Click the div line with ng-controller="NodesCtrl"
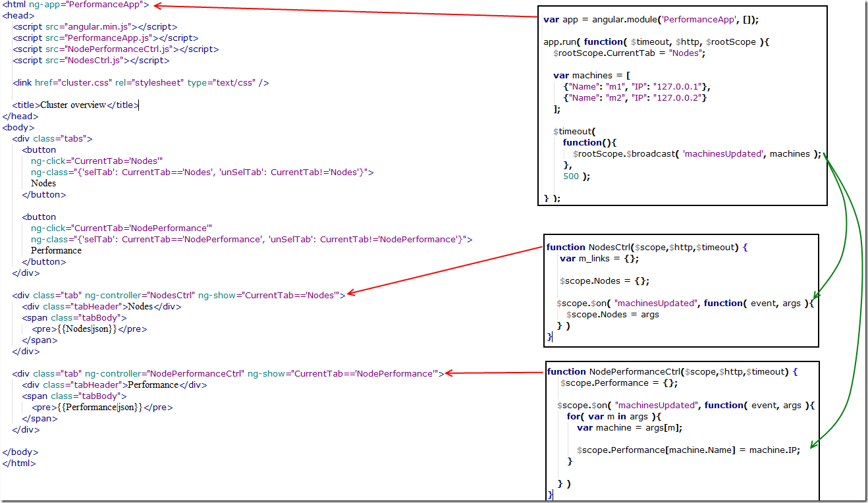868x503 pixels. click(178, 295)
